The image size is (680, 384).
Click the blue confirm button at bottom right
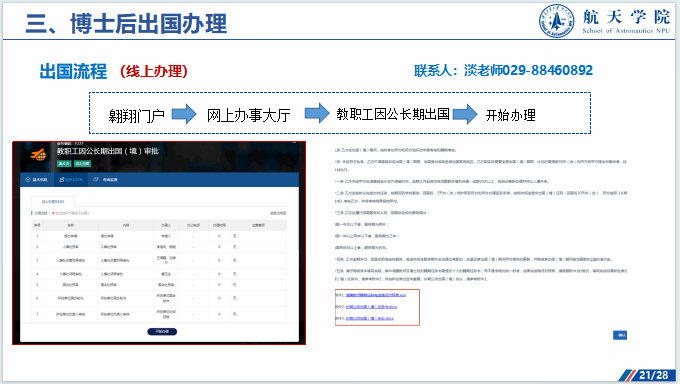coord(620,335)
